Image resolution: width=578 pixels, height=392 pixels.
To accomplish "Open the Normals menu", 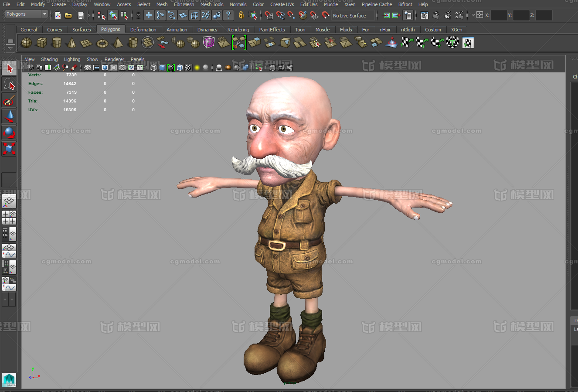I will [x=238, y=4].
